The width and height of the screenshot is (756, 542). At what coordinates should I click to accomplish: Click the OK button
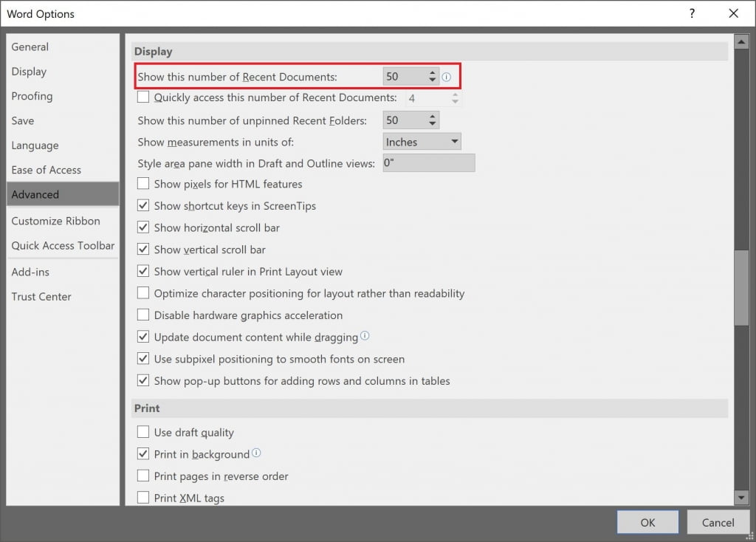pos(647,522)
